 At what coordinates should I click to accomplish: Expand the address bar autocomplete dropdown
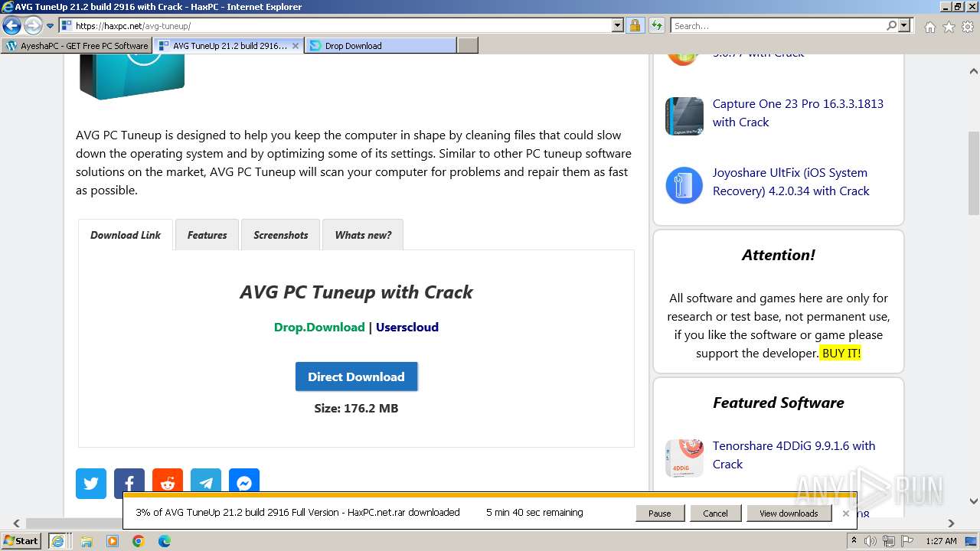(x=618, y=26)
